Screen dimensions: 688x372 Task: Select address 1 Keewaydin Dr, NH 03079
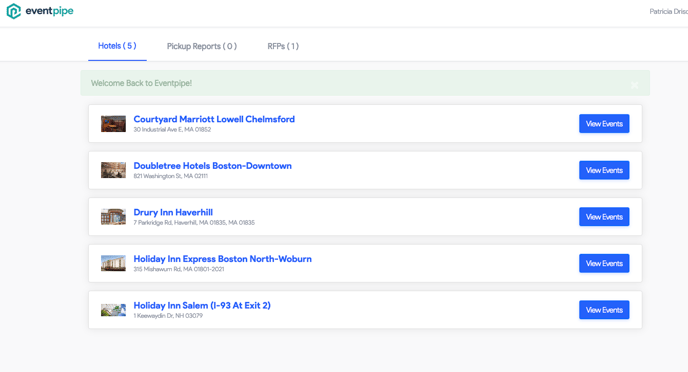click(168, 315)
